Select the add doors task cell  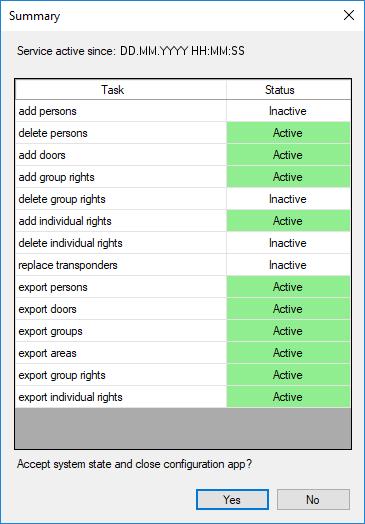121,155
